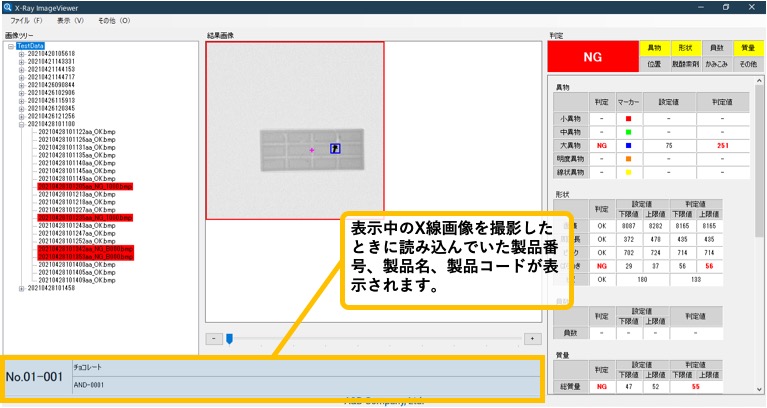Image resolution: width=767 pixels, height=408 pixels.
Task: Click the blue defect marker box on X-ray image
Action: click(x=336, y=148)
